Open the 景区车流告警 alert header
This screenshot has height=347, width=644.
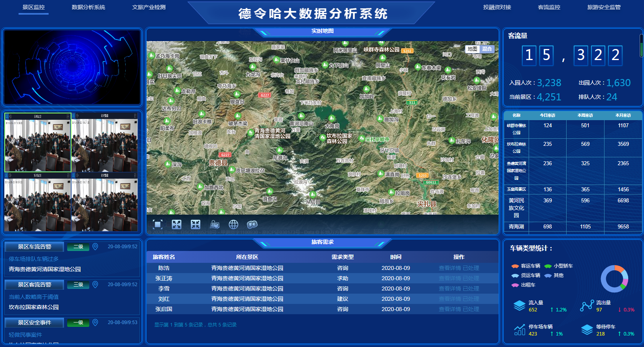(x=34, y=247)
